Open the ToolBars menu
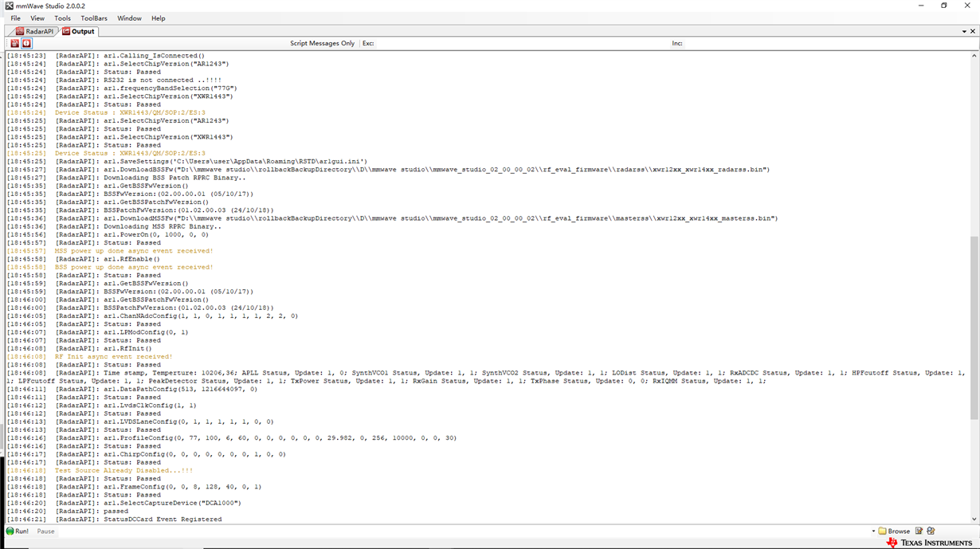The height and width of the screenshot is (549, 980). (94, 18)
